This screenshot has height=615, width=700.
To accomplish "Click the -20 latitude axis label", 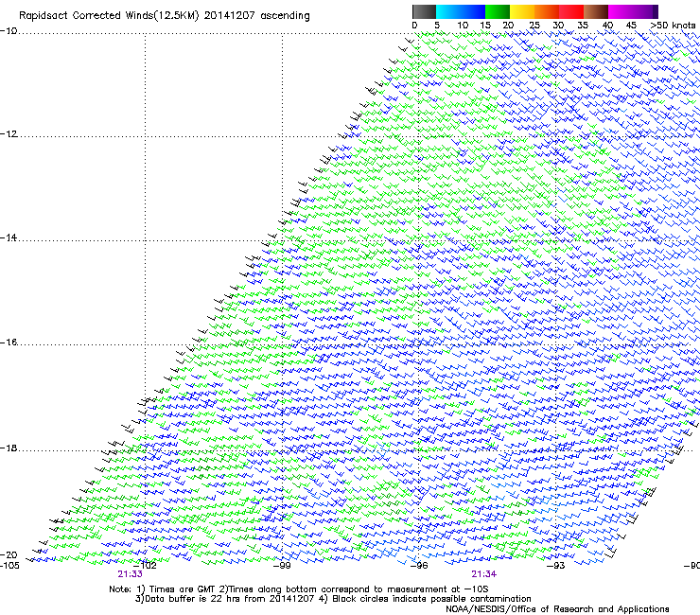I will point(9,554).
